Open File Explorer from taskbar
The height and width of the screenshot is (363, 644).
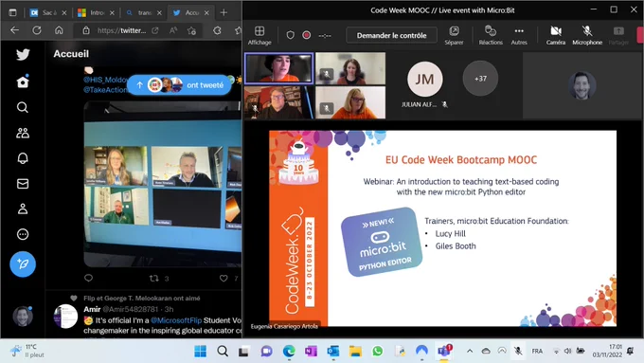355,351
